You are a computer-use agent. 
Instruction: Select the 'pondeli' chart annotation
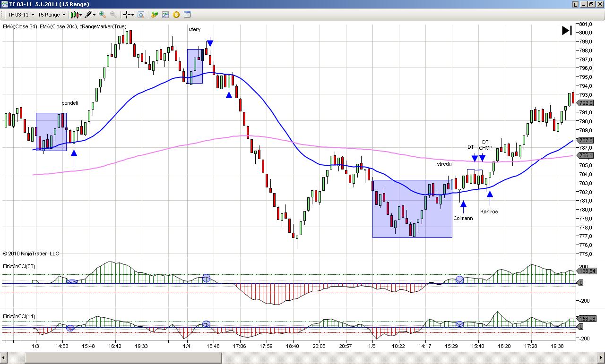69,103
